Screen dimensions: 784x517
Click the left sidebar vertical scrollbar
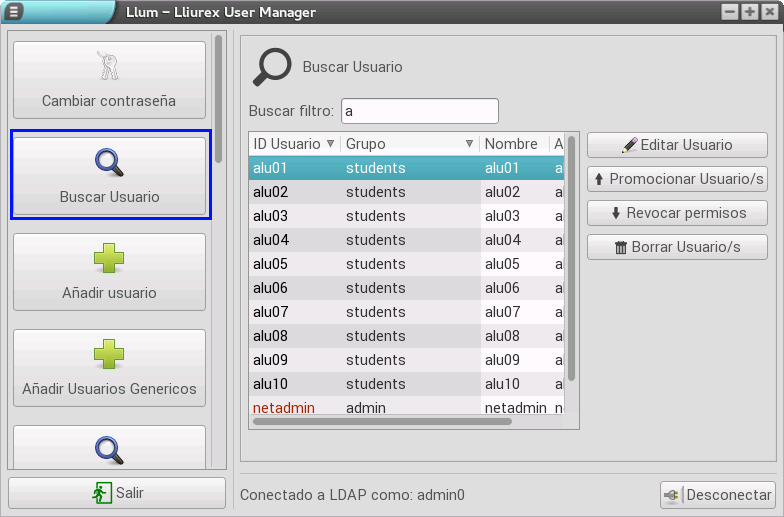click(219, 78)
